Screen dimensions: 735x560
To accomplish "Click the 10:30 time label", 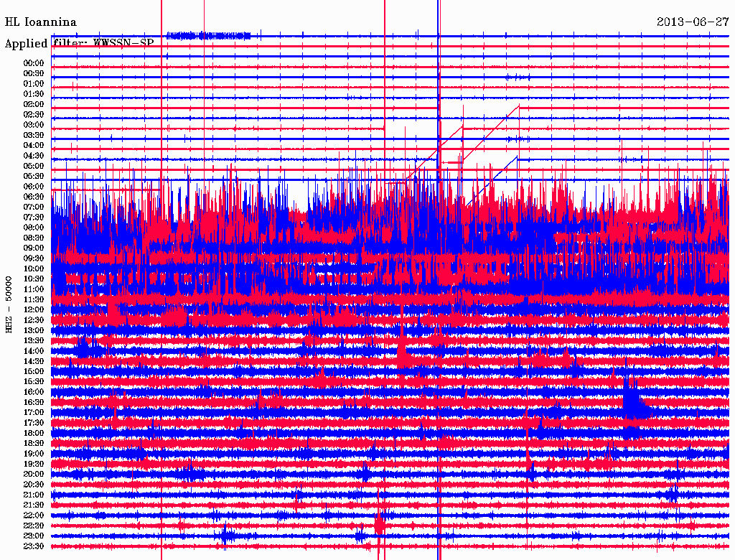I will point(34,279).
